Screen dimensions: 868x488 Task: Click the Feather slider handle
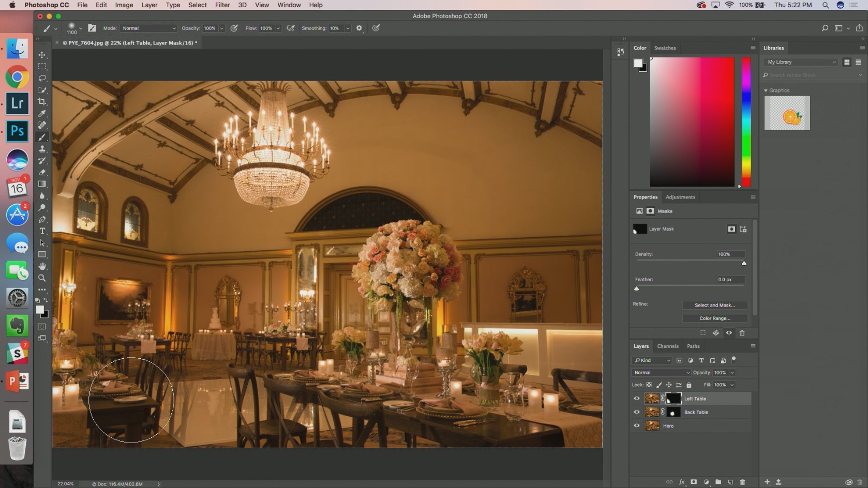point(637,288)
